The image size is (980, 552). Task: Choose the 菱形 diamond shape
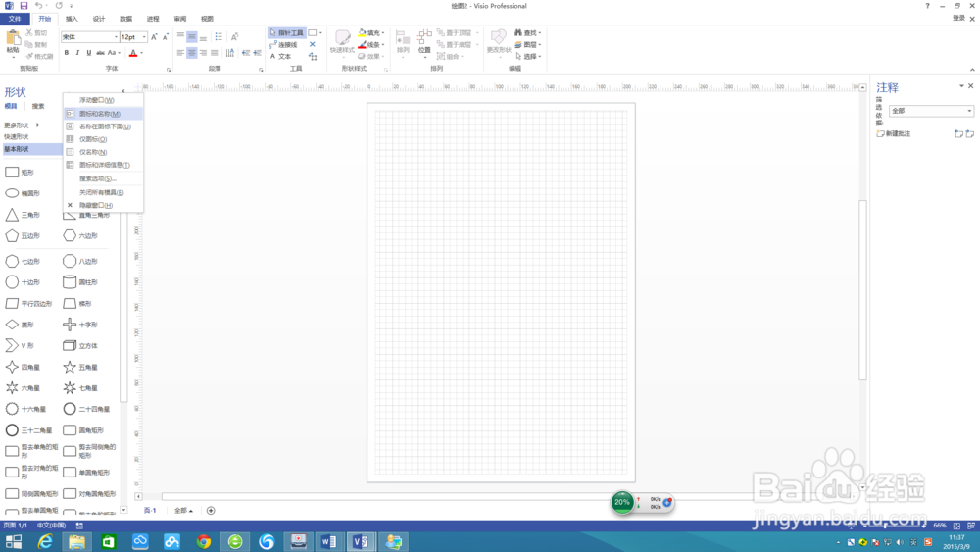tap(20, 325)
